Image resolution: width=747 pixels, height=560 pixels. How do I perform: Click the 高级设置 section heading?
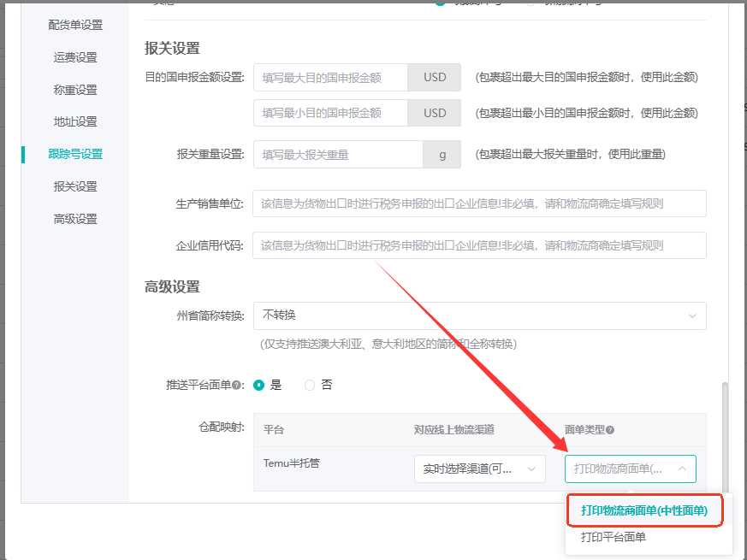click(x=173, y=286)
